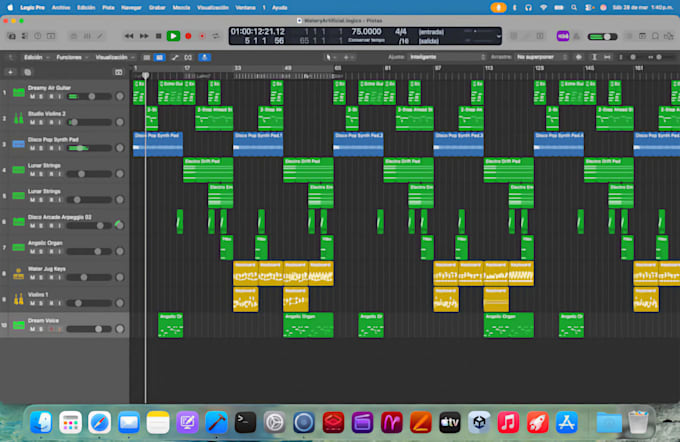Click the vertical auto zoom icon
The height and width of the screenshot is (442, 680).
595,57
